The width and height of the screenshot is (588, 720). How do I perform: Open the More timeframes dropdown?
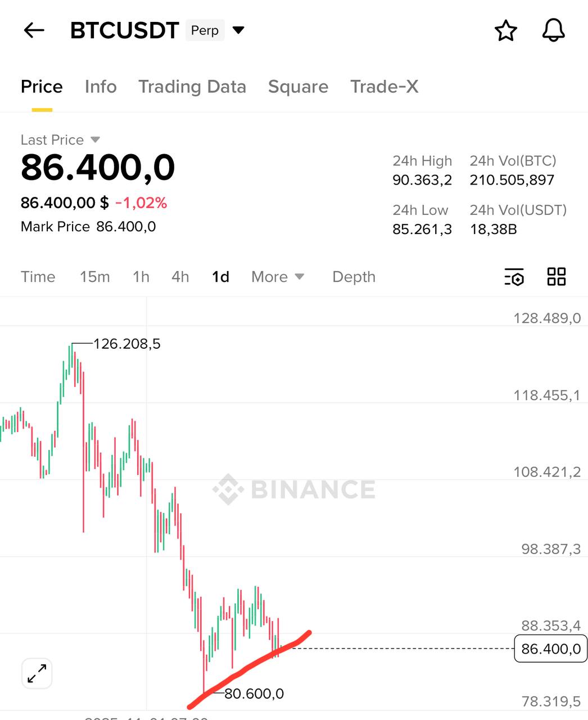(277, 277)
